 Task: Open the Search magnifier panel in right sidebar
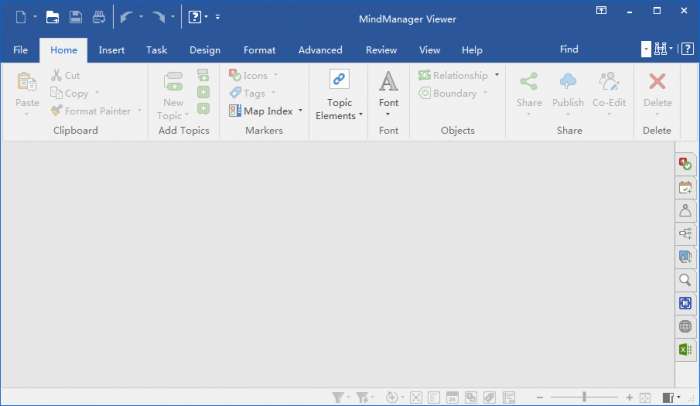coord(685,280)
